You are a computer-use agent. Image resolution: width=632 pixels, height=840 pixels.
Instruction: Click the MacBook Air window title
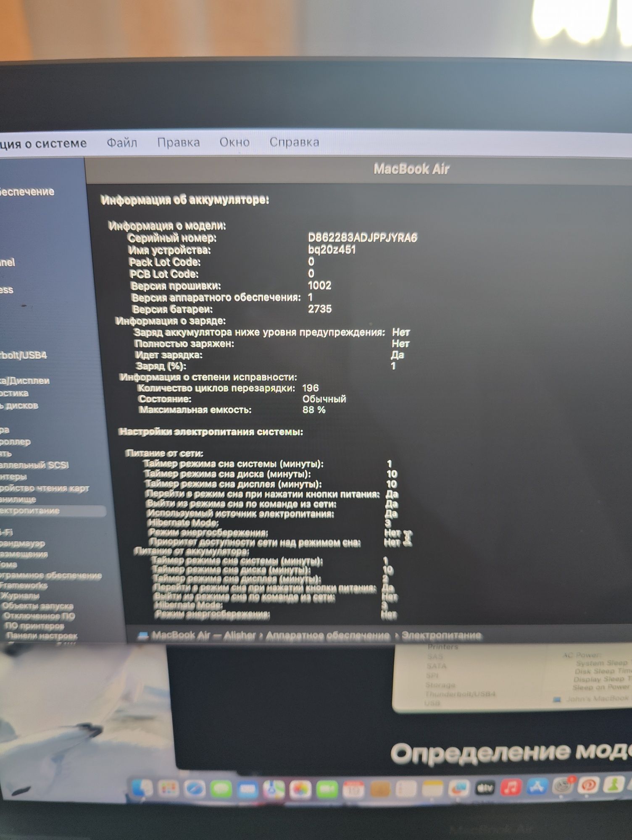(x=411, y=169)
